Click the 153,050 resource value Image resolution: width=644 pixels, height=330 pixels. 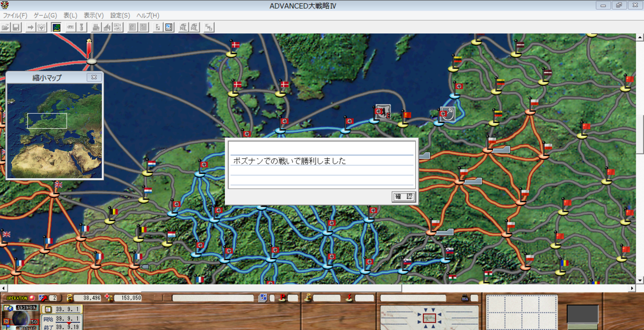[x=129, y=298]
